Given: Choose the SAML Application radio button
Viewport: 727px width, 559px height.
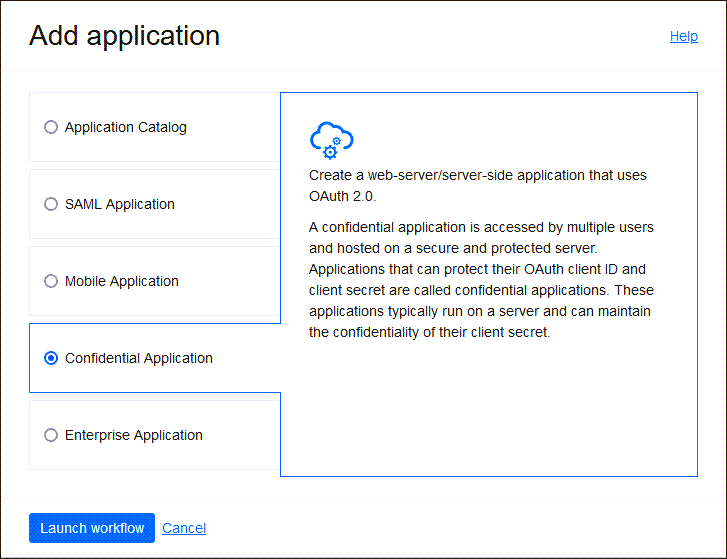Looking at the screenshot, I should 51,204.
